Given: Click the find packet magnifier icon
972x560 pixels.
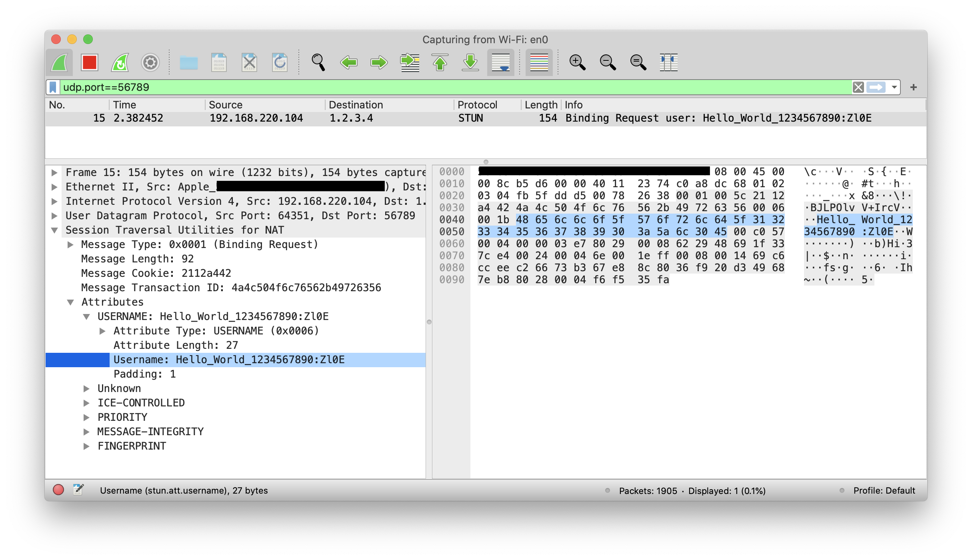Looking at the screenshot, I should tap(318, 62).
